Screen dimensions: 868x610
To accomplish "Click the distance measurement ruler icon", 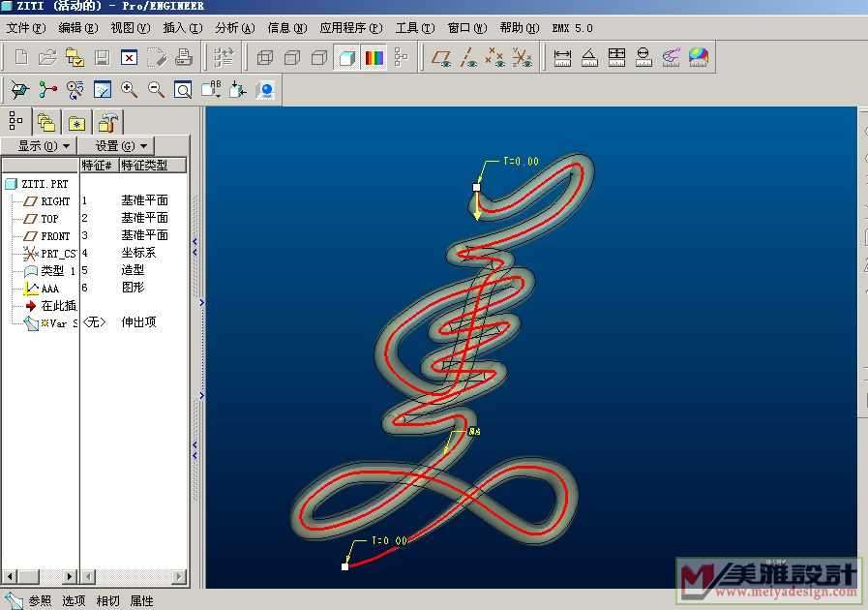I will point(562,58).
